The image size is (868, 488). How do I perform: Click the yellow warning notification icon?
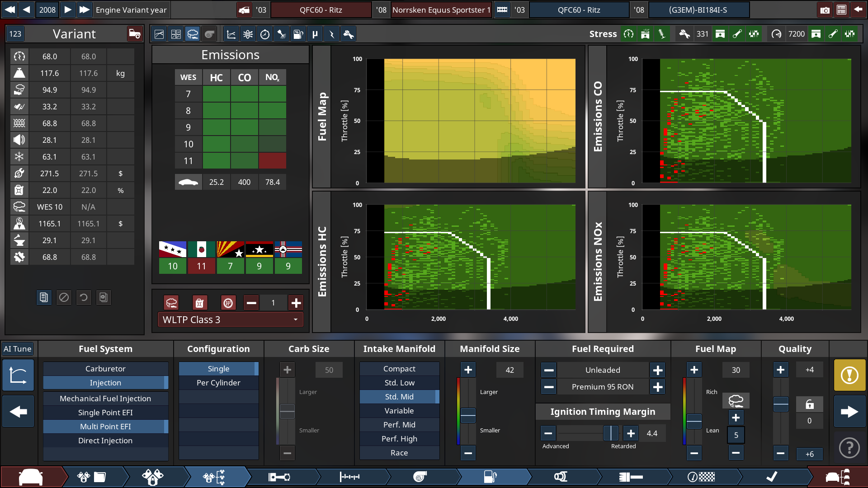pos(849,375)
